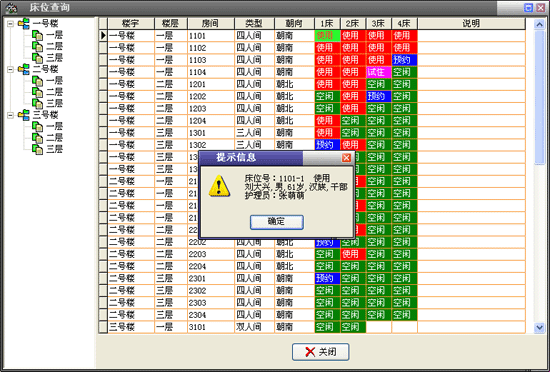Click the warning icon in 提示信息 dialog

[219, 186]
